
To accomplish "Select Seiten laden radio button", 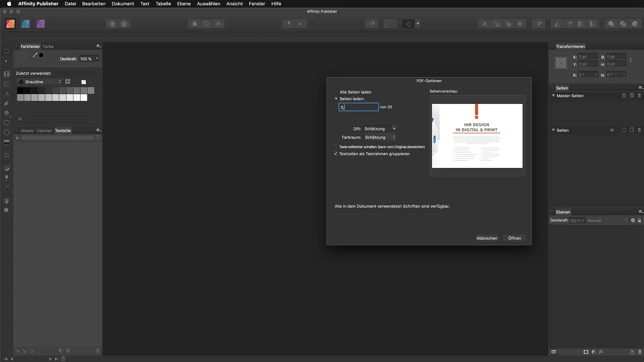I will pyautogui.click(x=336, y=99).
